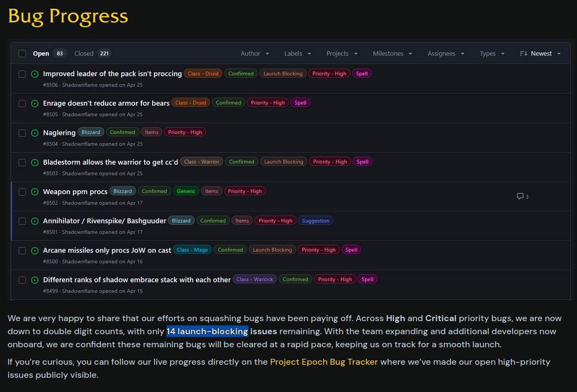577x392 pixels.
Task: Open issue 'Bladestorm allows the warrior to get cc'd'
Action: click(110, 162)
